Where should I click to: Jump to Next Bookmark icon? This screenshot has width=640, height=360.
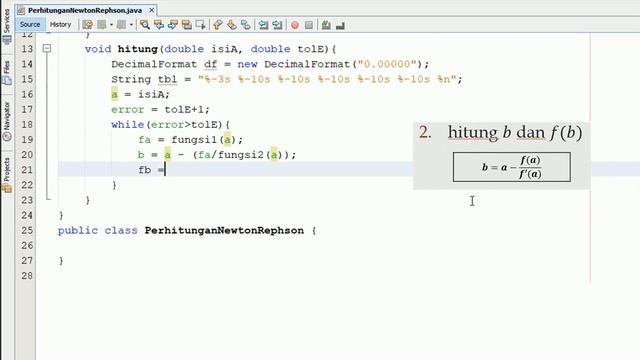pos(231,25)
